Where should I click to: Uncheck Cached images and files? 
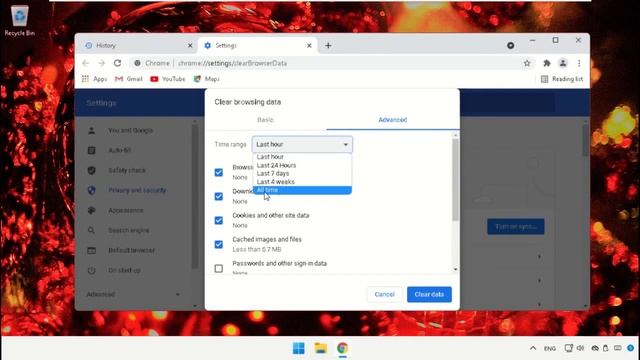(219, 244)
